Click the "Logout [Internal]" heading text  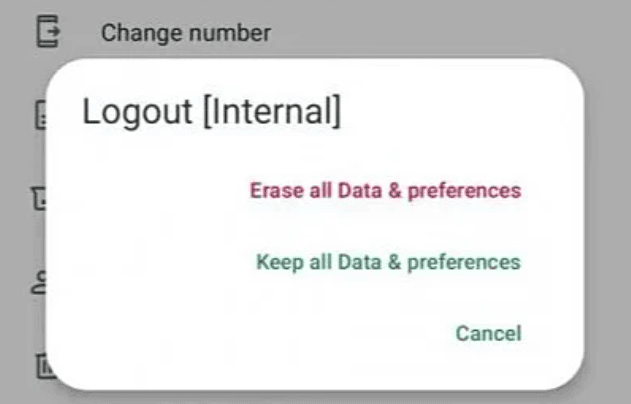pos(211,112)
